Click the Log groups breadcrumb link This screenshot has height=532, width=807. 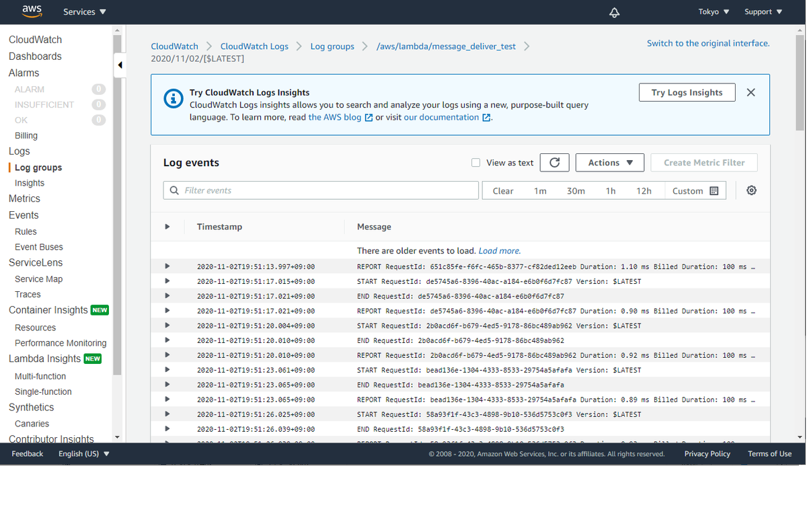point(332,46)
